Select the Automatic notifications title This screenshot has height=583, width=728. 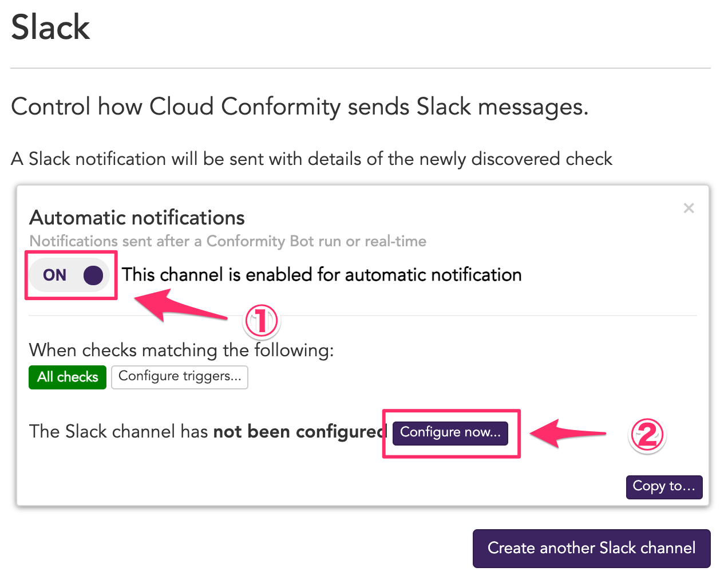136,218
